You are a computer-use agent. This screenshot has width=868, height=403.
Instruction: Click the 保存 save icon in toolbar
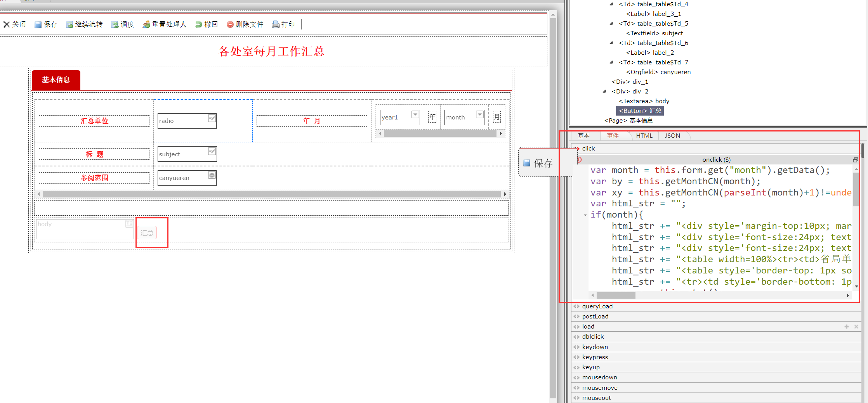click(x=38, y=25)
